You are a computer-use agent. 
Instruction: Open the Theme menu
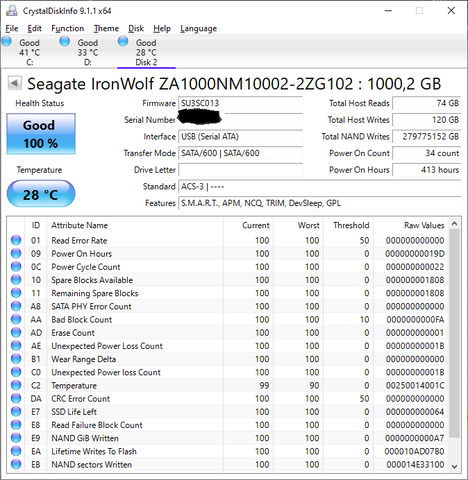coord(106,29)
